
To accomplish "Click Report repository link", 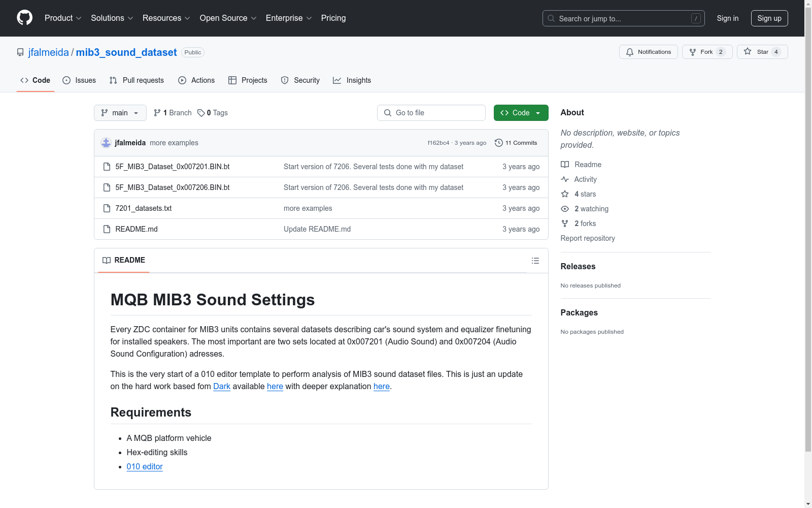I will [x=588, y=238].
